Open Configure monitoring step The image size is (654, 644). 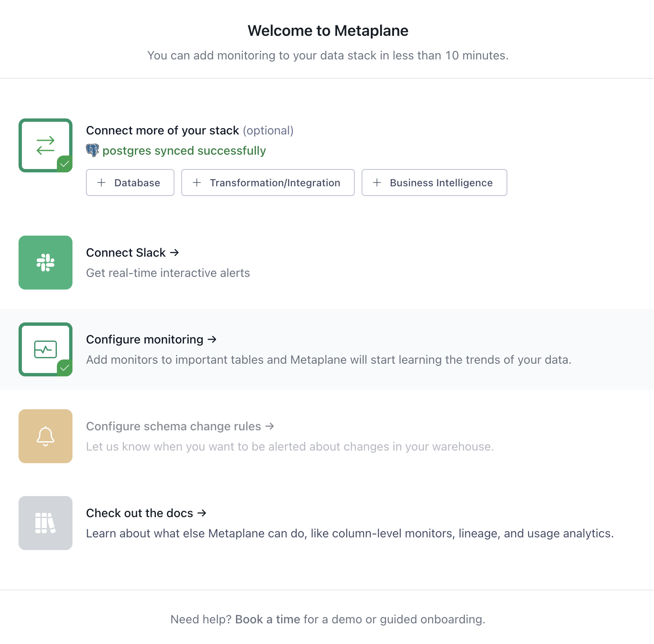pos(151,339)
